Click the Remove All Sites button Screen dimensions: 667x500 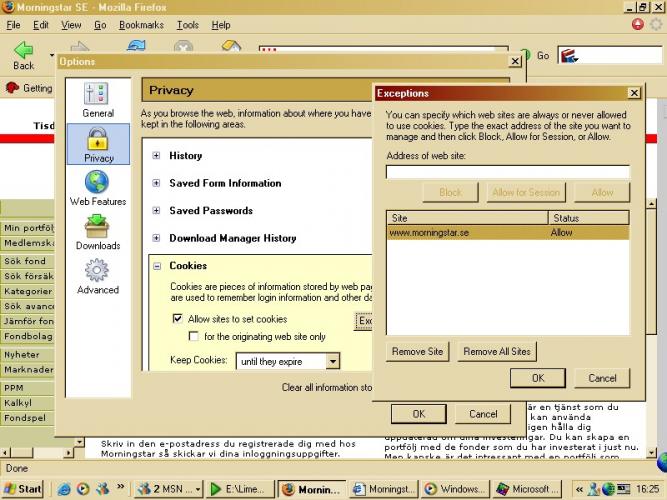pos(497,351)
